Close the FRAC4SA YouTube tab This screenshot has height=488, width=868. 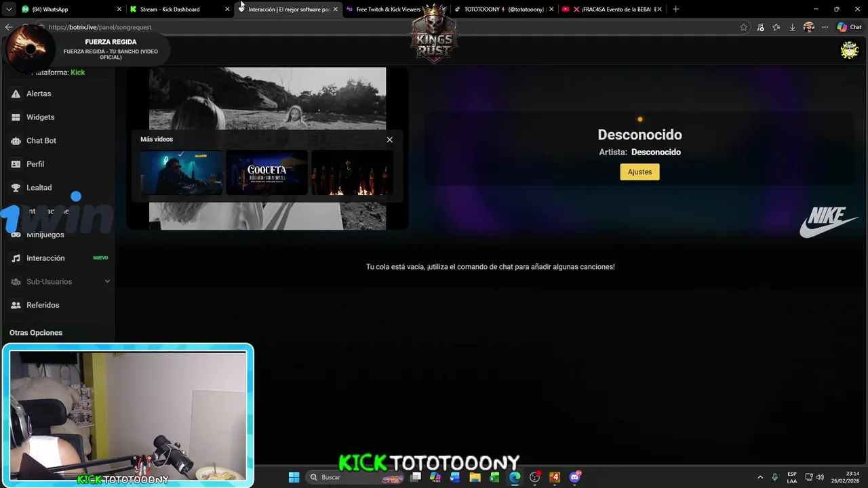659,9
